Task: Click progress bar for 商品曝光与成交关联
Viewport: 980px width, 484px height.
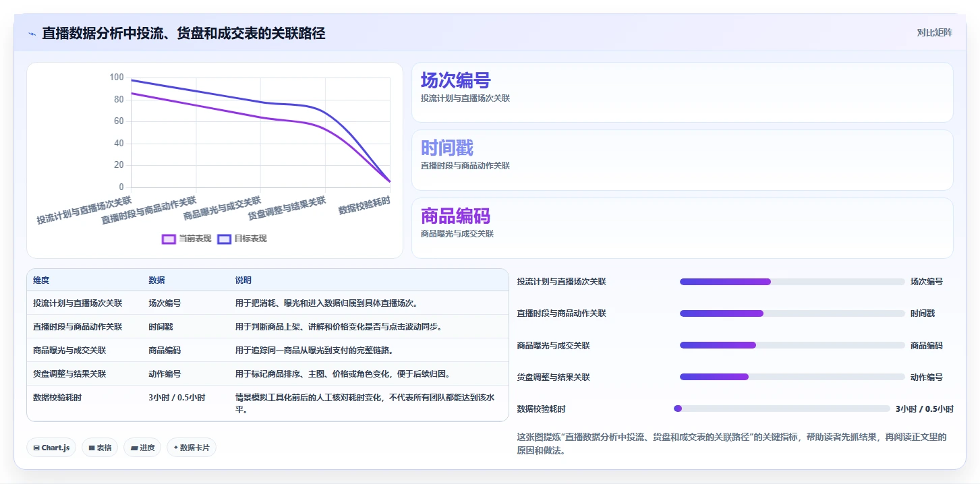Action: 792,345
